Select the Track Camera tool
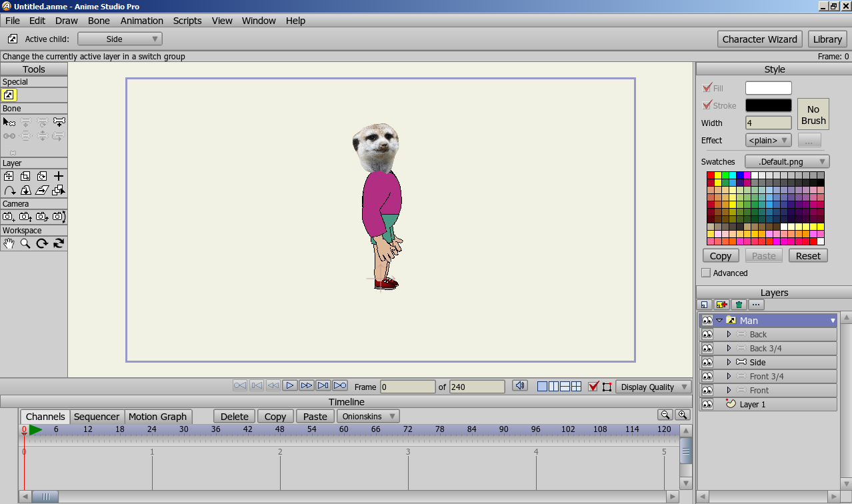Screen dimensions: 852x504 (9, 217)
